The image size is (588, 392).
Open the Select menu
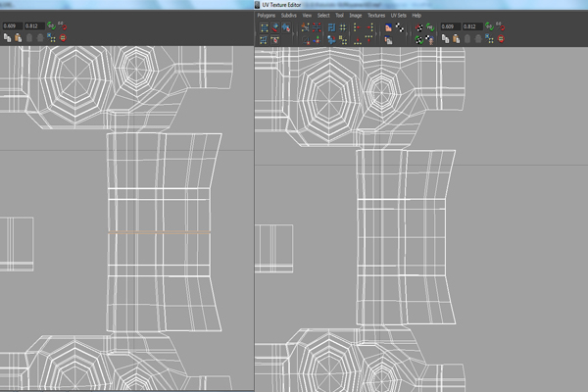pyautogui.click(x=323, y=16)
